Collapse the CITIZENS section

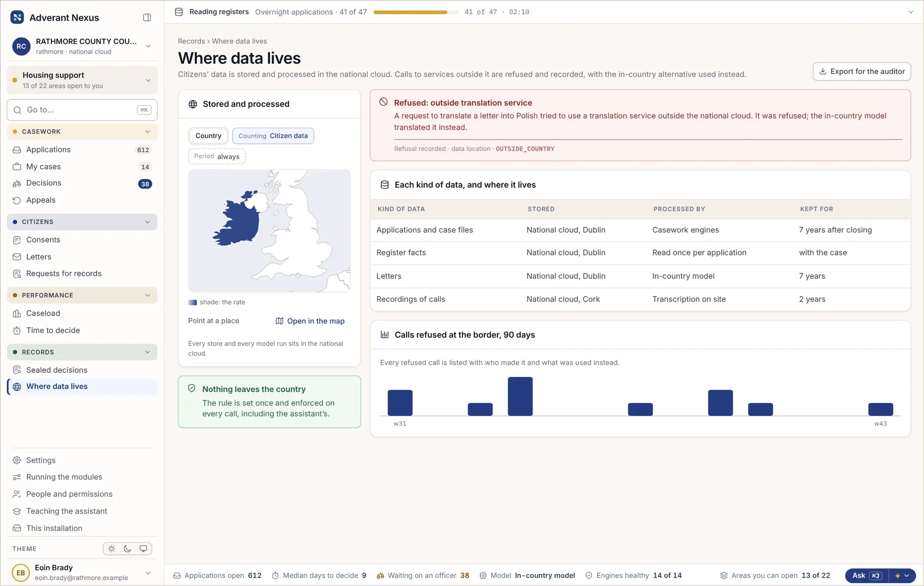click(82, 222)
